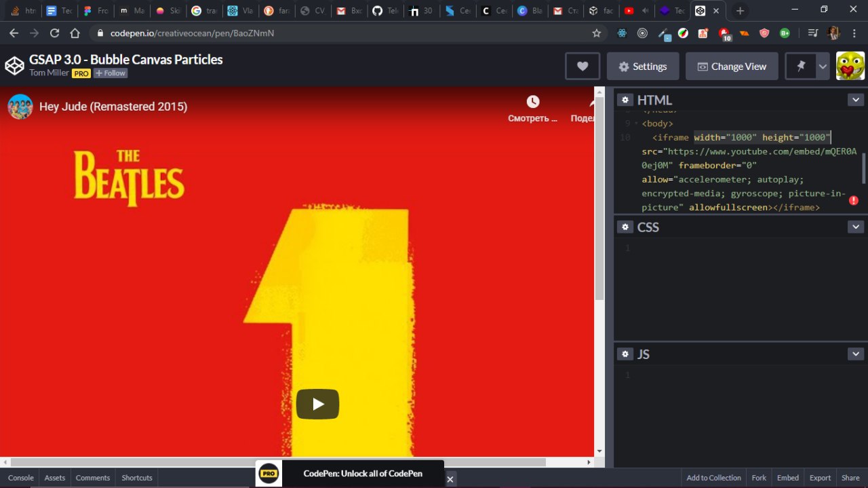The height and width of the screenshot is (488, 868).
Task: Click the vertical scrollbar of the preview pane
Action: click(599, 198)
